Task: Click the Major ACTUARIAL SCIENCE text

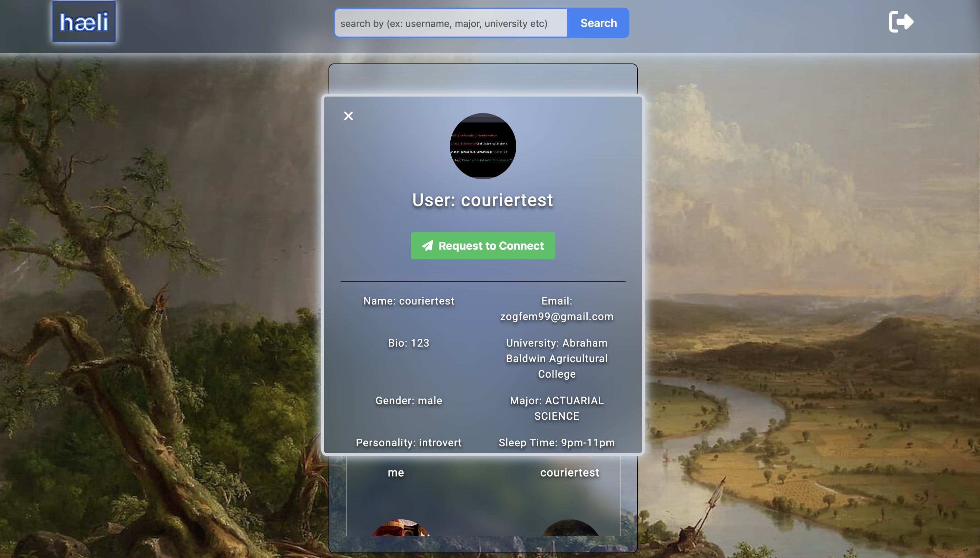Action: pyautogui.click(x=556, y=408)
